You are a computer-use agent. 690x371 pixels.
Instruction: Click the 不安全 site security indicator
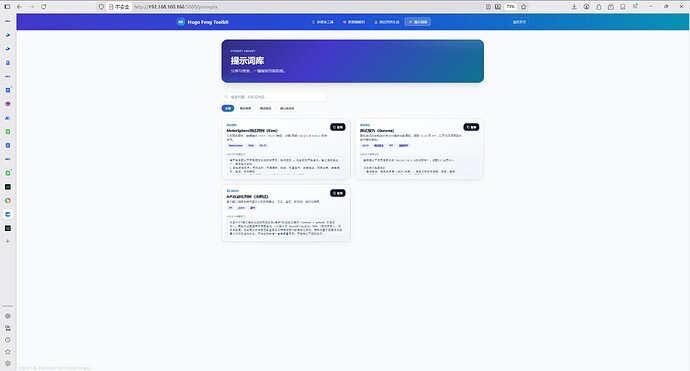point(119,7)
